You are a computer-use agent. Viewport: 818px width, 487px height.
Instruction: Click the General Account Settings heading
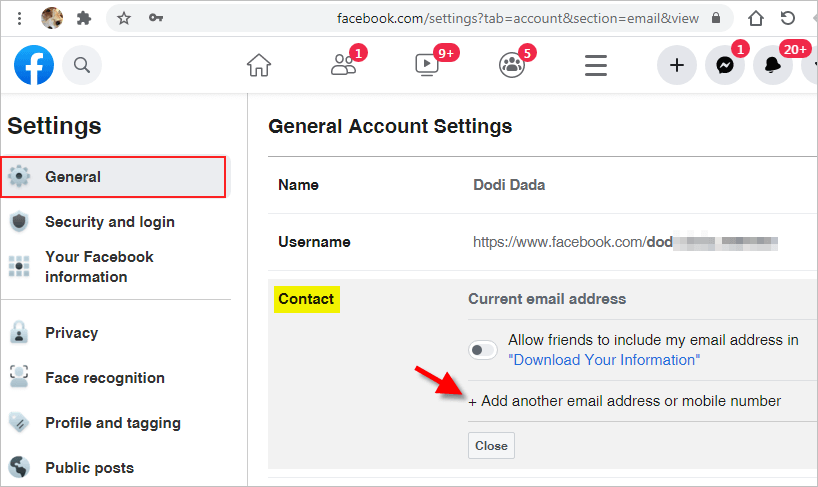click(390, 126)
